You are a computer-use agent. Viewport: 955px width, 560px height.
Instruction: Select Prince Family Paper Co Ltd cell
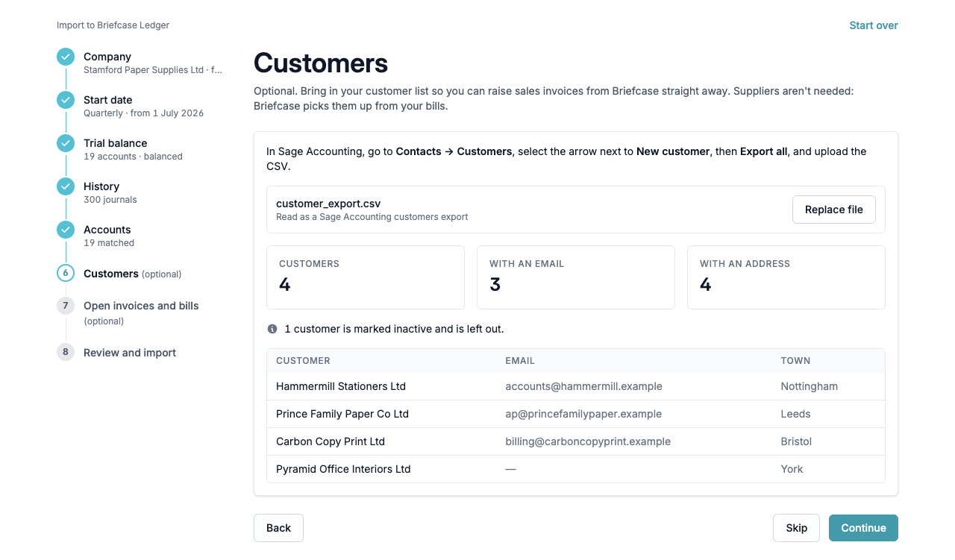(342, 414)
